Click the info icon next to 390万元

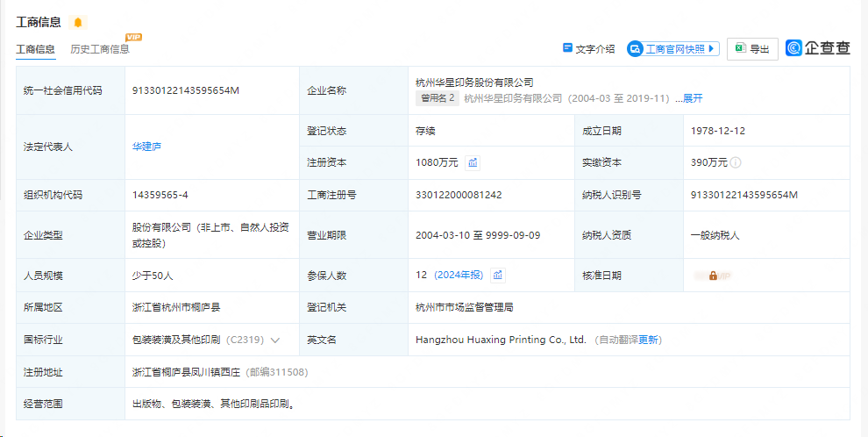click(x=736, y=162)
